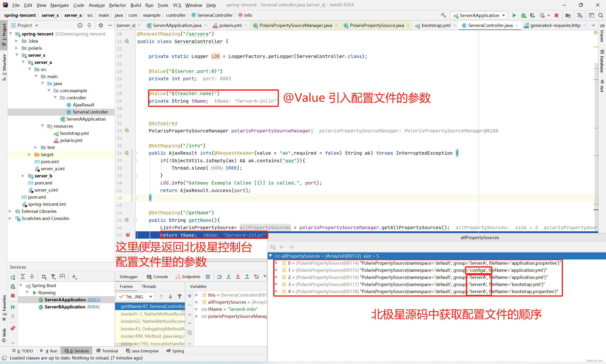Click ServeraController breadcrumb in navigation bar
Image resolution: width=606 pixels, height=364 pixels.
(212, 15)
